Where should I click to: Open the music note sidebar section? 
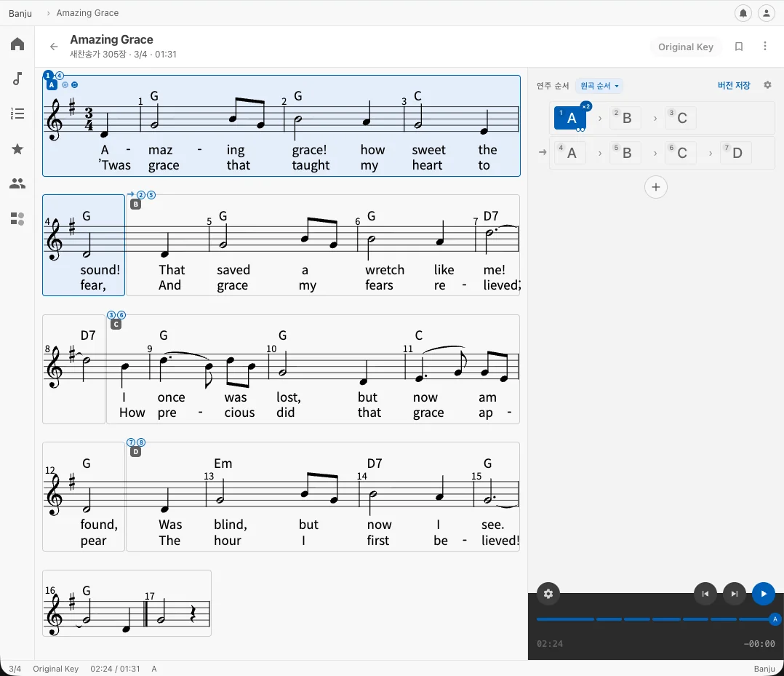[17, 79]
